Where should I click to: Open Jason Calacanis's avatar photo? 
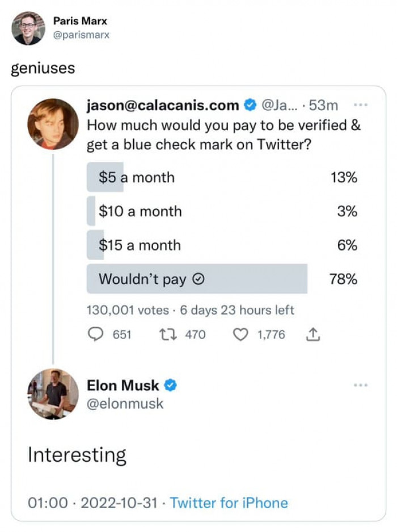[x=53, y=124]
